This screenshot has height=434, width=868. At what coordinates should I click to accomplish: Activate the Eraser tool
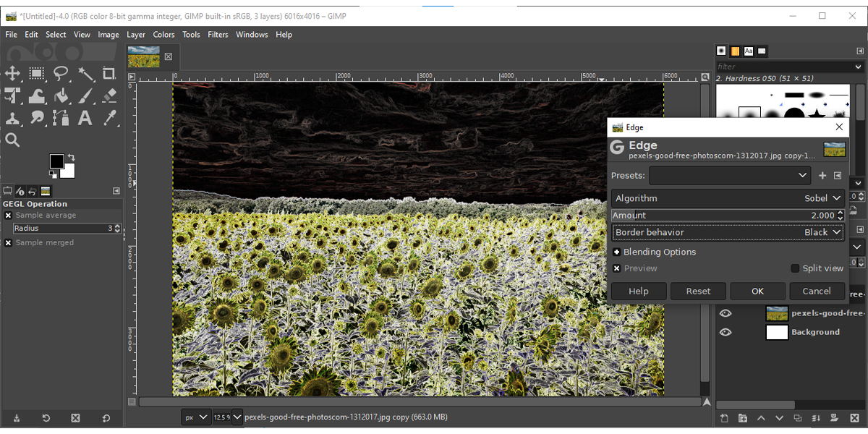tap(110, 95)
